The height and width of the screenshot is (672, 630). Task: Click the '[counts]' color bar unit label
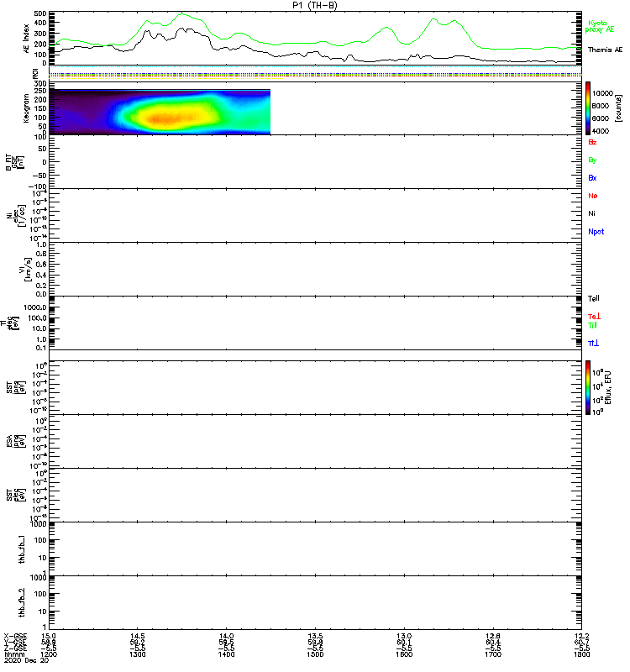pyautogui.click(x=618, y=108)
